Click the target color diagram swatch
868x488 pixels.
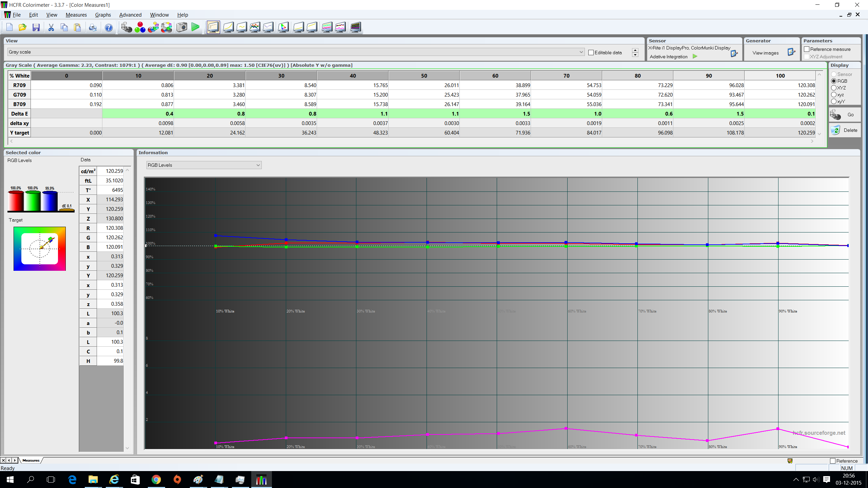point(40,249)
